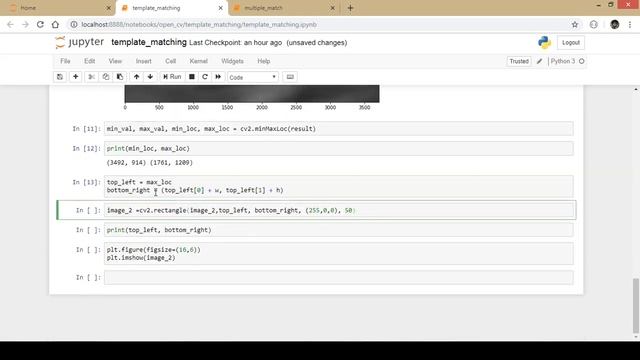Image resolution: width=640 pixels, height=360 pixels.
Task: Click the Jupyter logo
Action: coord(80,42)
